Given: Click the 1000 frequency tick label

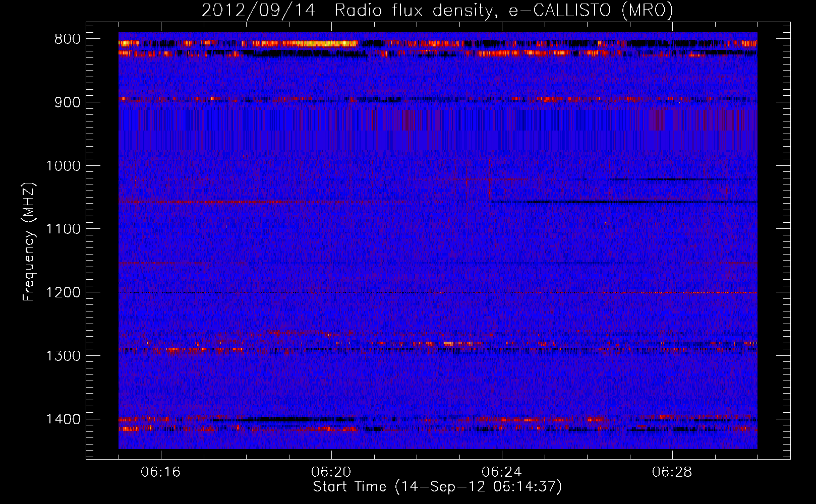Looking at the screenshot, I should [63, 166].
